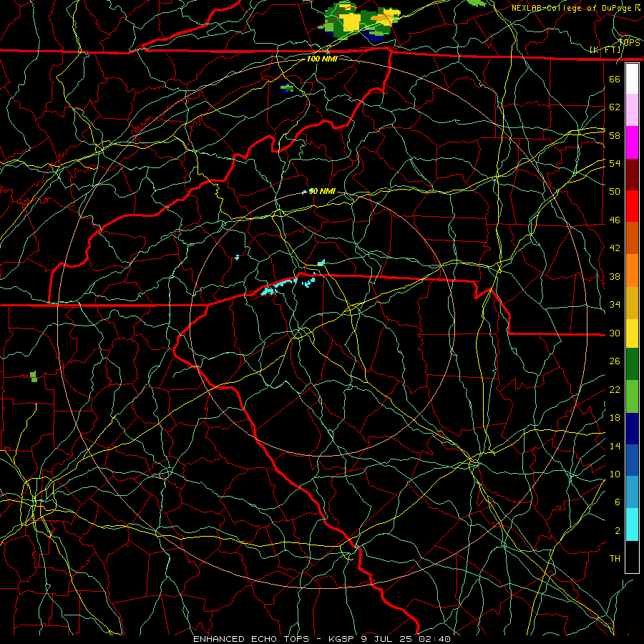The height and width of the screenshot is (644, 644).
Task: Click the "14" scale label
Action: click(615, 446)
